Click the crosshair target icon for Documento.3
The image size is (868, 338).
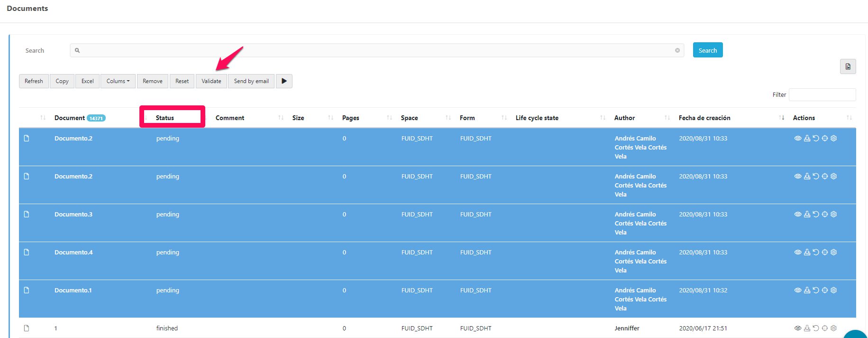pyautogui.click(x=825, y=214)
